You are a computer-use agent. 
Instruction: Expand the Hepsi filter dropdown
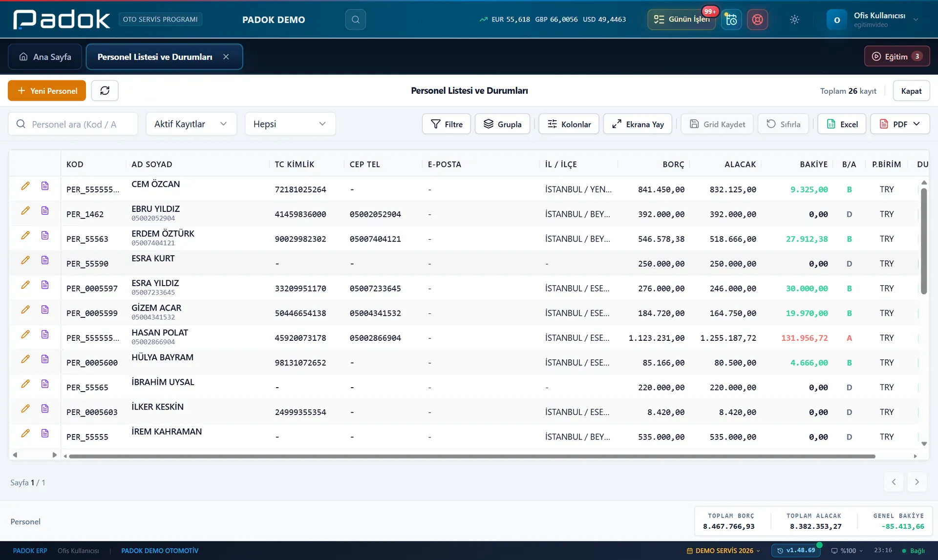coord(290,124)
